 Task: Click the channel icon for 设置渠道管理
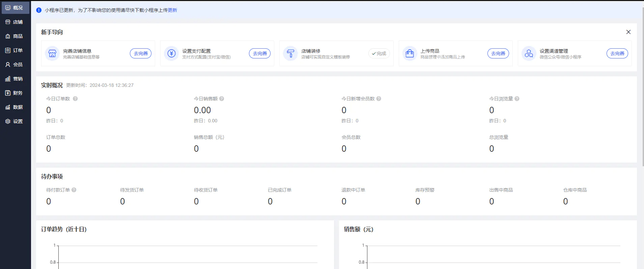click(x=529, y=53)
